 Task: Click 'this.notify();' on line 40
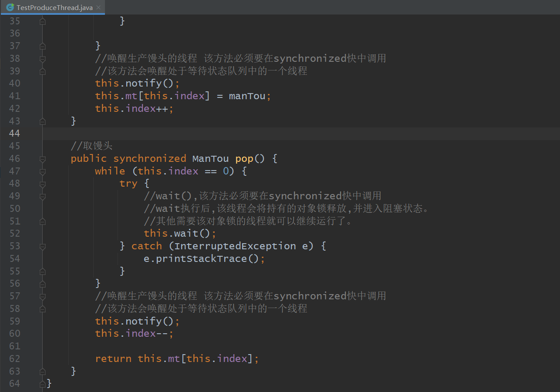[138, 83]
